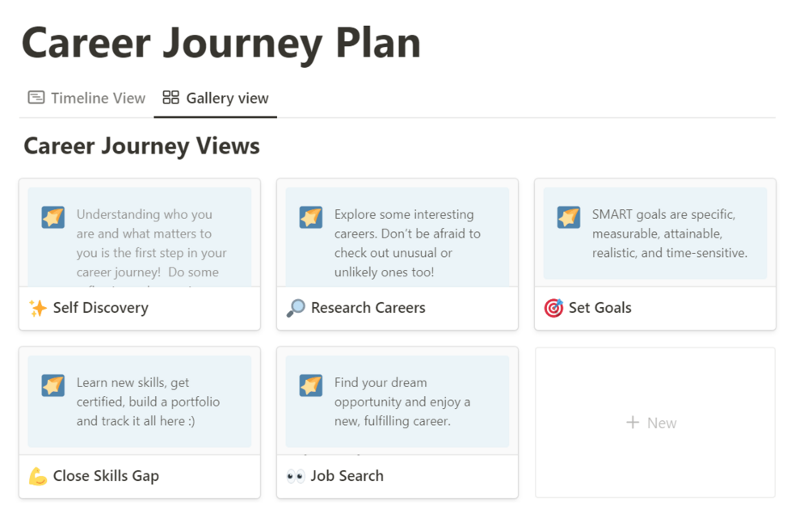The height and width of the screenshot is (518, 812).
Task: Open the Set Goals page title
Action: pyautogui.click(x=600, y=308)
